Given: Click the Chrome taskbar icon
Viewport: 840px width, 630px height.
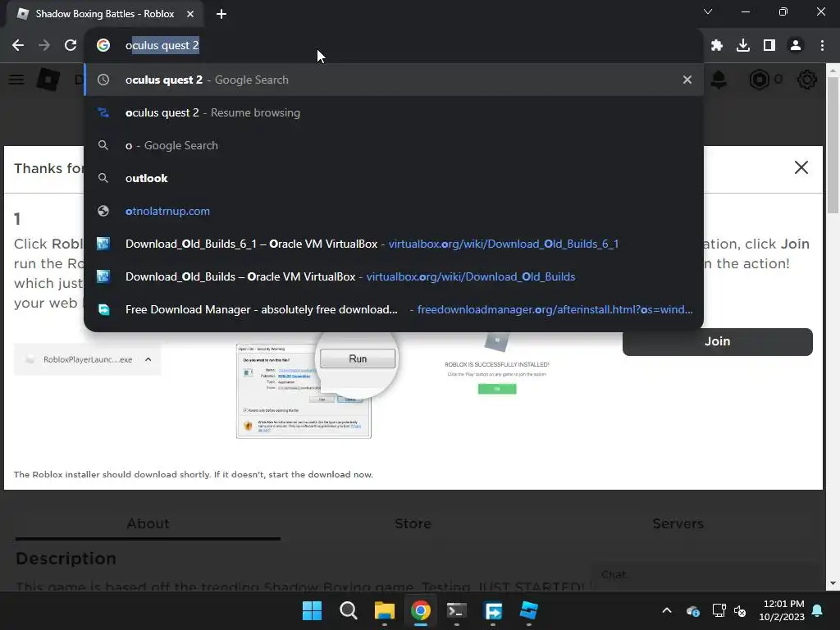Looking at the screenshot, I should (x=421, y=610).
